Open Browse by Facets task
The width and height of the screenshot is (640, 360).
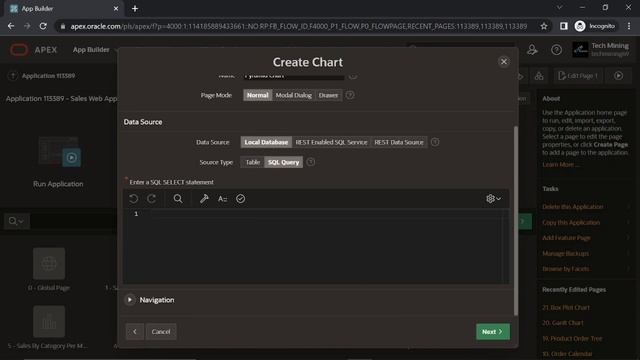tap(565, 269)
